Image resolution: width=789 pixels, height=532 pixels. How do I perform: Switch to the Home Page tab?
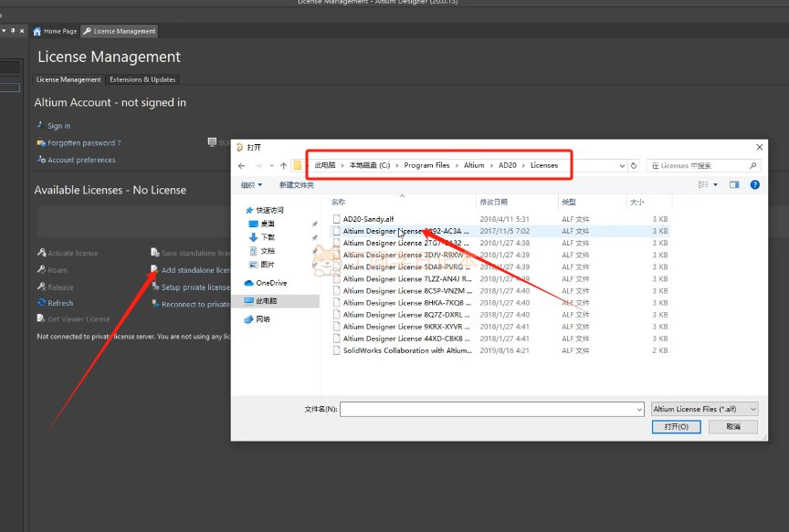point(56,31)
